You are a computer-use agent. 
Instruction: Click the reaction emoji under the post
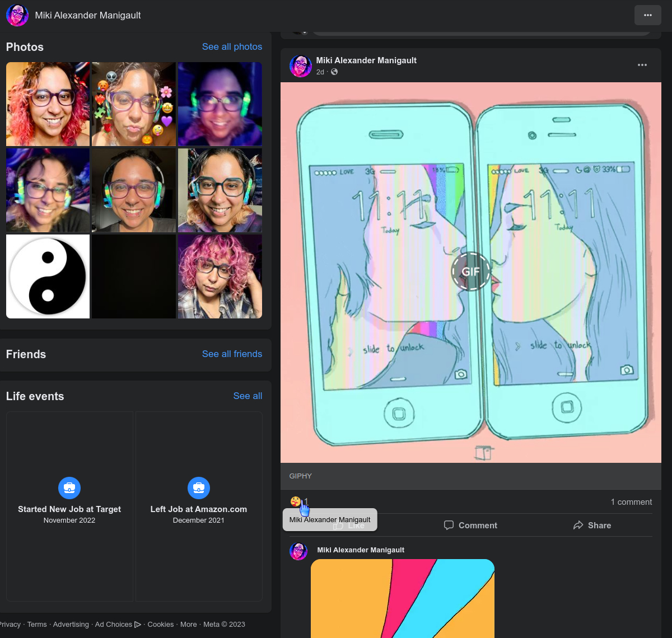coord(295,501)
